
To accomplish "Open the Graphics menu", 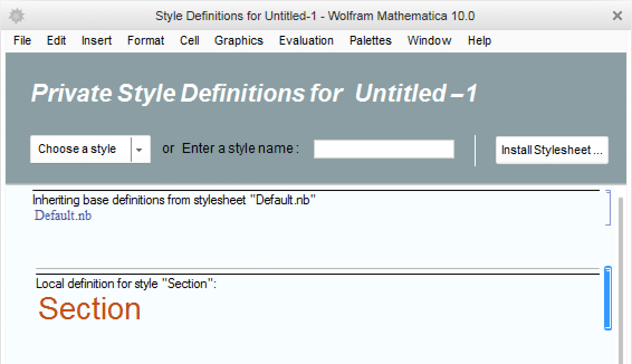I will pyautogui.click(x=238, y=41).
